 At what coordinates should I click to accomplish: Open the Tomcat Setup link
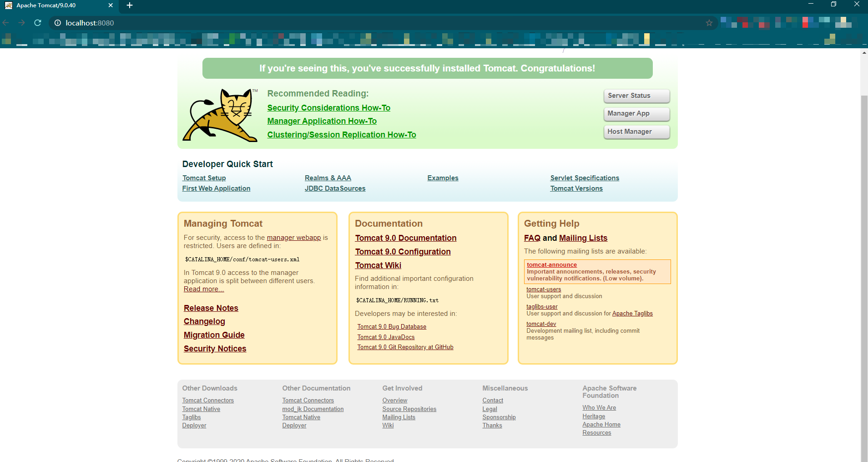(204, 178)
